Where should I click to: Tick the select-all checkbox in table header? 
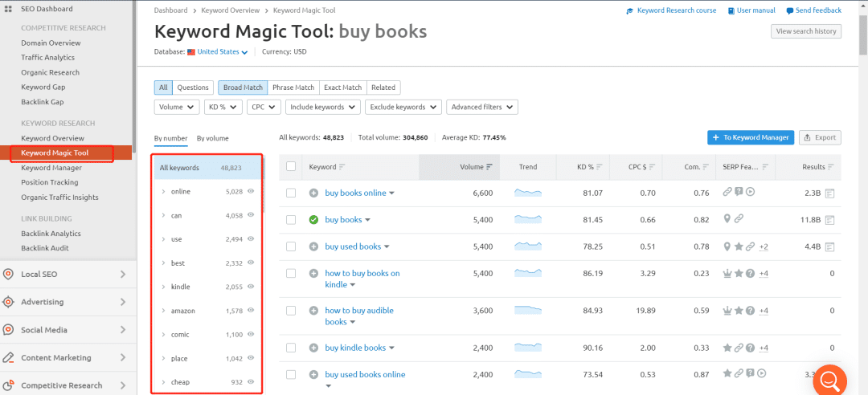291,167
